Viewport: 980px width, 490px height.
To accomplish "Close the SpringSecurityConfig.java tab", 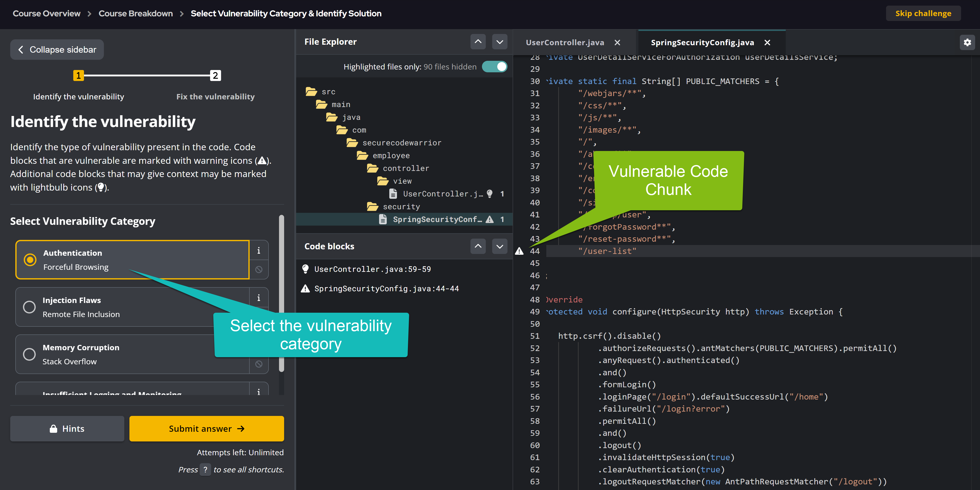I will point(767,43).
